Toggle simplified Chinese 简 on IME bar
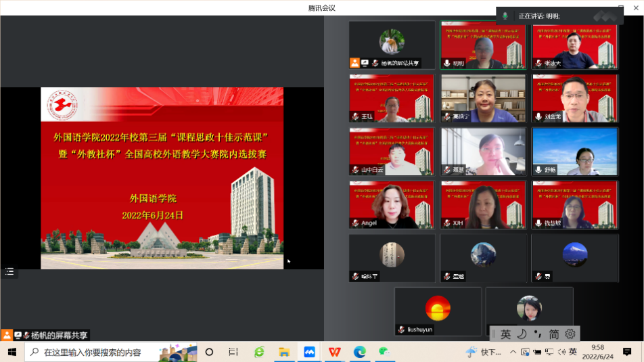 tap(553, 334)
